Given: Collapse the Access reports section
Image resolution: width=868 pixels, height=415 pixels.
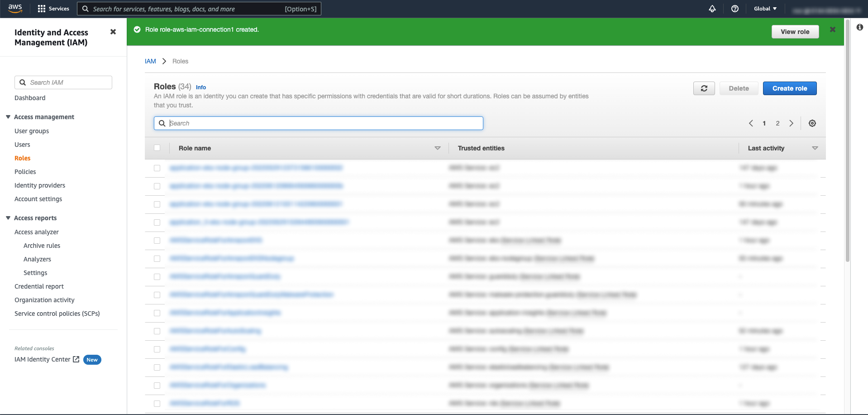Looking at the screenshot, I should pos(8,218).
